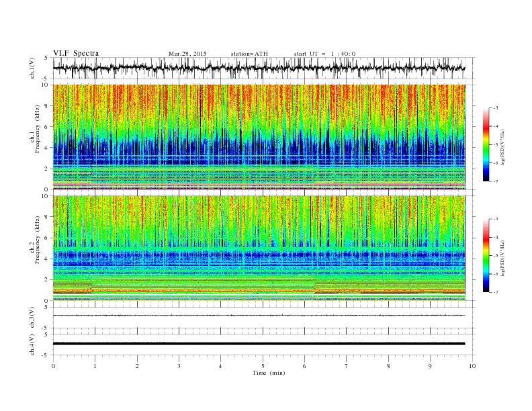
Task: Click time axis tick label '2'
Action: point(137,366)
